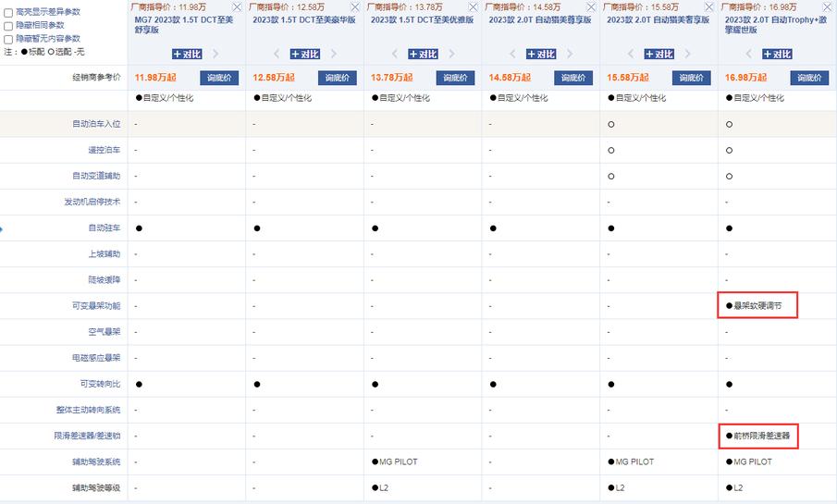
Task: Click the 辅助驾驶系统 parameter label
Action: (x=96, y=461)
